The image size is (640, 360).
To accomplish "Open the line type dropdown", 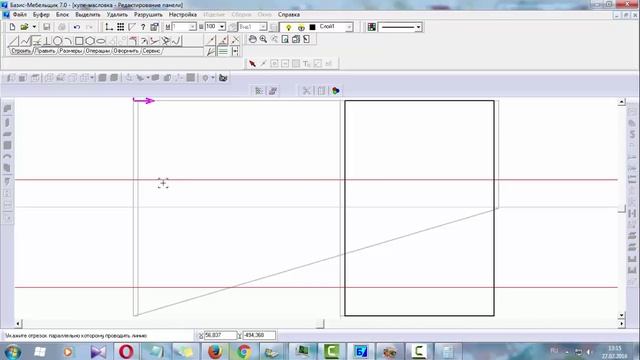I will click(418, 27).
